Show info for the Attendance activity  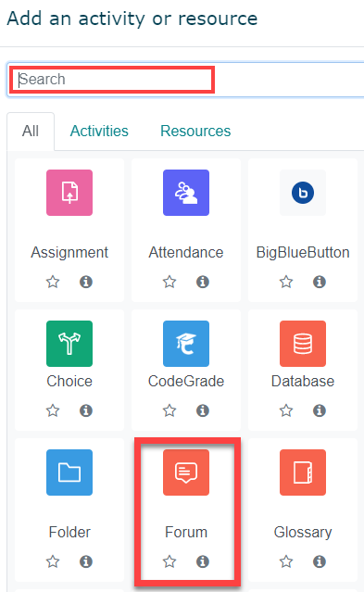[x=203, y=282]
